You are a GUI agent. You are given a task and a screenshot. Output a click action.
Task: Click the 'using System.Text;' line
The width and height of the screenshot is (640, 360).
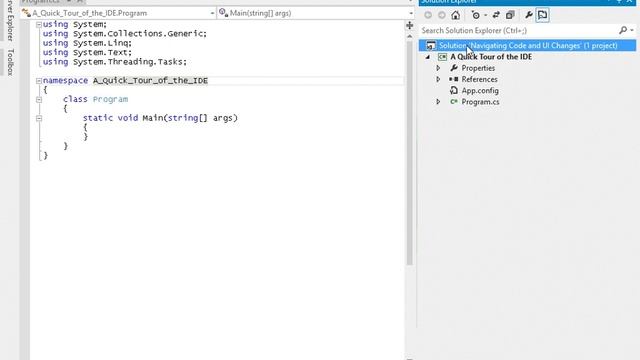point(87,52)
